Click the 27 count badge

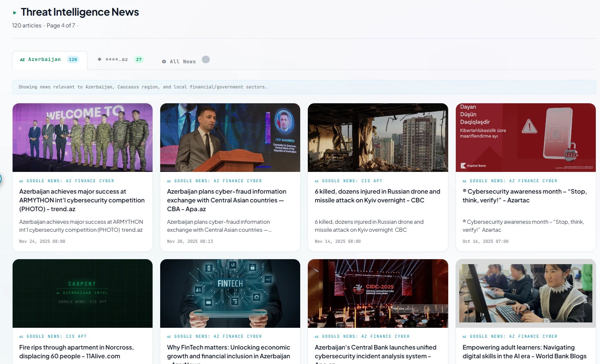[139, 59]
